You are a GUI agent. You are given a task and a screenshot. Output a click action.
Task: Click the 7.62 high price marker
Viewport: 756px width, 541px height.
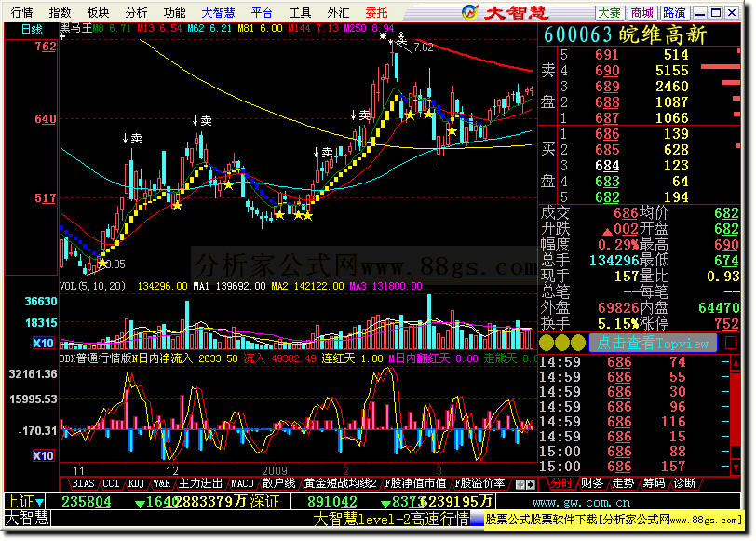click(x=424, y=47)
